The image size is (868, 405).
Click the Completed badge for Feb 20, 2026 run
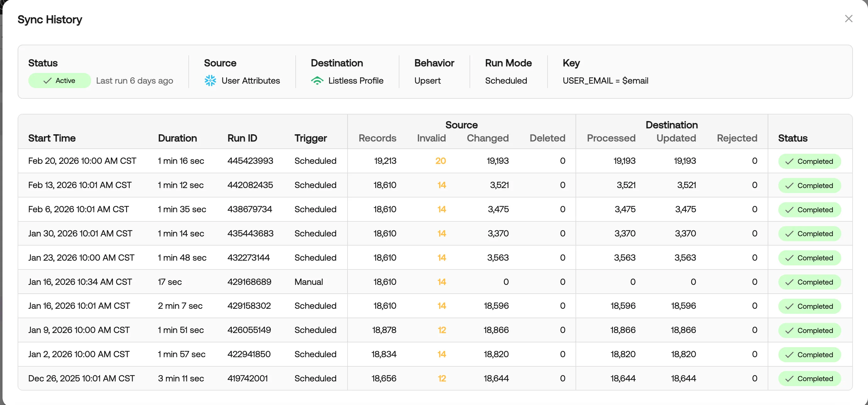pos(810,161)
